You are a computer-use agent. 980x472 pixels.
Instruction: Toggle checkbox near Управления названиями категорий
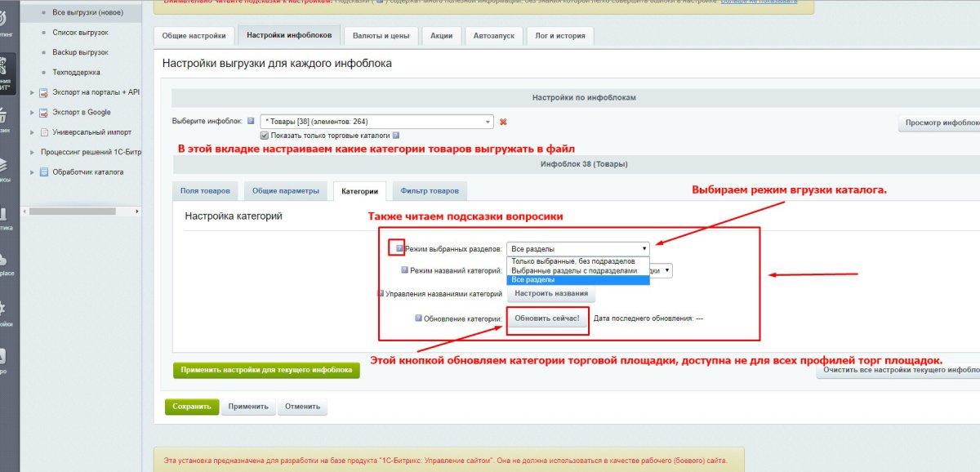[381, 292]
